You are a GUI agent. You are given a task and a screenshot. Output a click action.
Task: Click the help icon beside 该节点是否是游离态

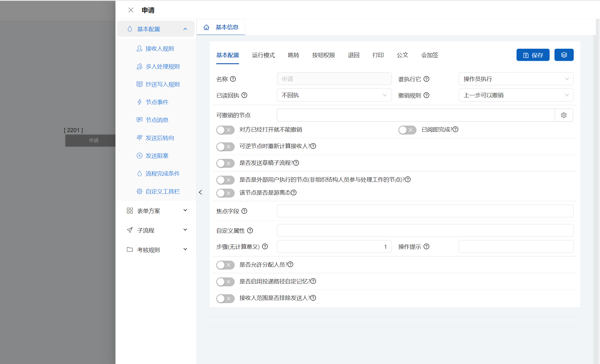coord(294,192)
